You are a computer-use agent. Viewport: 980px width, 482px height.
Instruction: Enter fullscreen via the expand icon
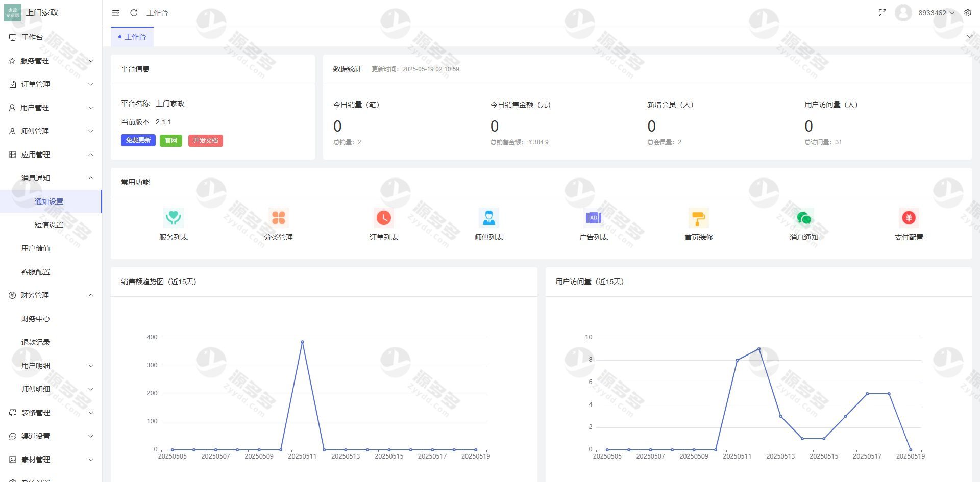point(883,13)
